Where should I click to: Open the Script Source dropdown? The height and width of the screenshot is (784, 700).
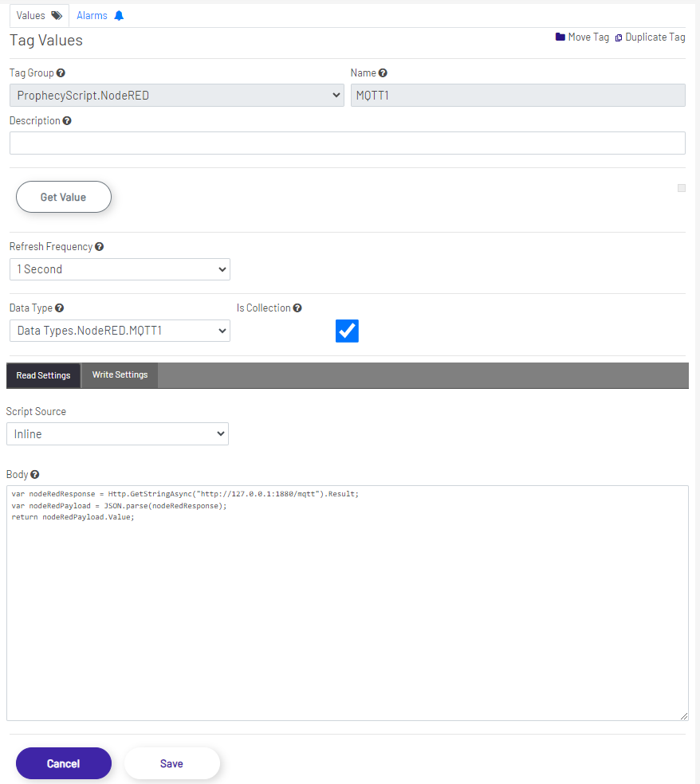(x=117, y=433)
